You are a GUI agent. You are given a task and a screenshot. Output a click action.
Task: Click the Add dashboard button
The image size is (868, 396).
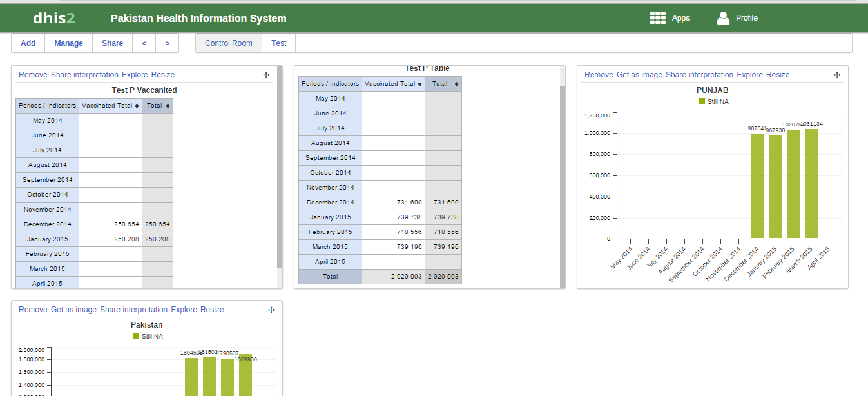(28, 43)
